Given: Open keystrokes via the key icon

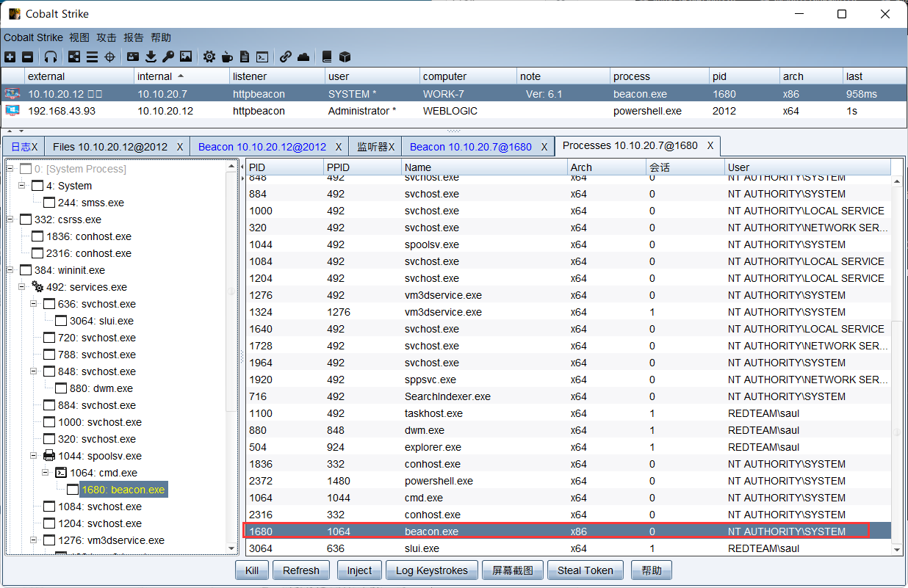Looking at the screenshot, I should 168,57.
